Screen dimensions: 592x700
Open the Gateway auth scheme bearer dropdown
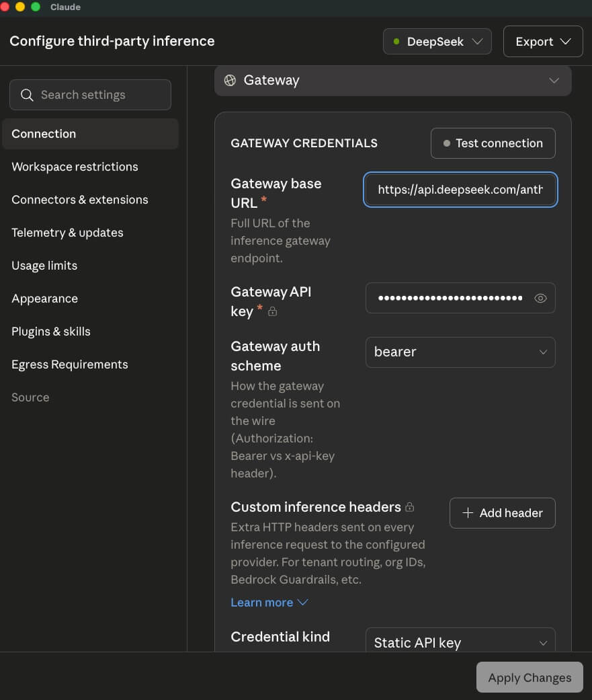[460, 352]
